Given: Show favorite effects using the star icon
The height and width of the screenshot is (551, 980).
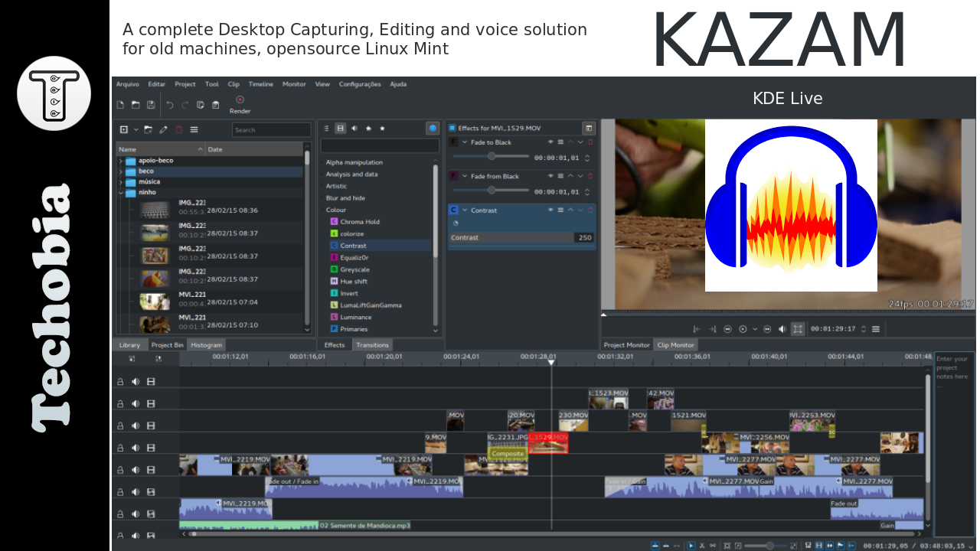Looking at the screenshot, I should pyautogui.click(x=382, y=129).
